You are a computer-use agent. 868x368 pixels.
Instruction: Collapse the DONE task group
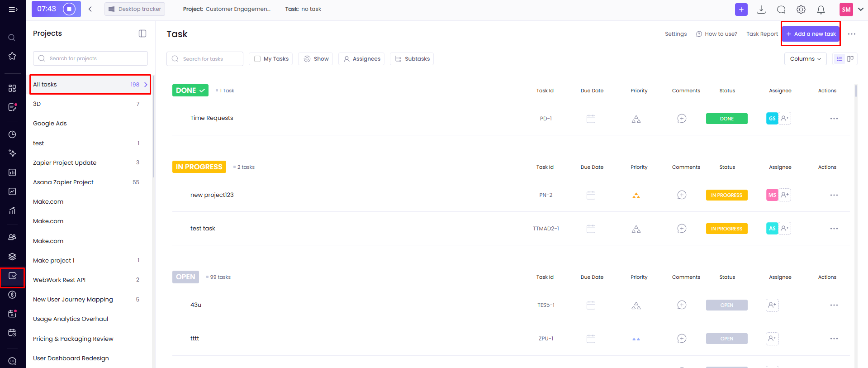pos(190,91)
